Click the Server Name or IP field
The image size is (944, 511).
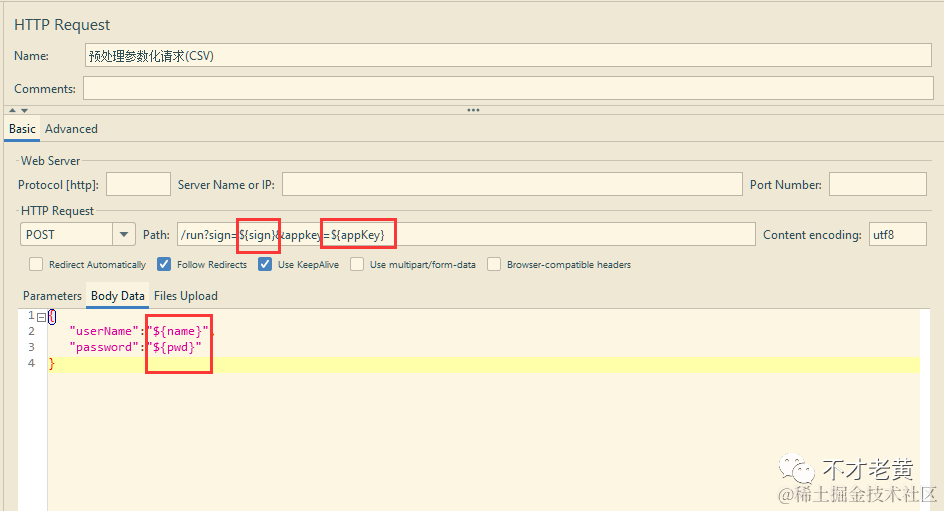512,184
